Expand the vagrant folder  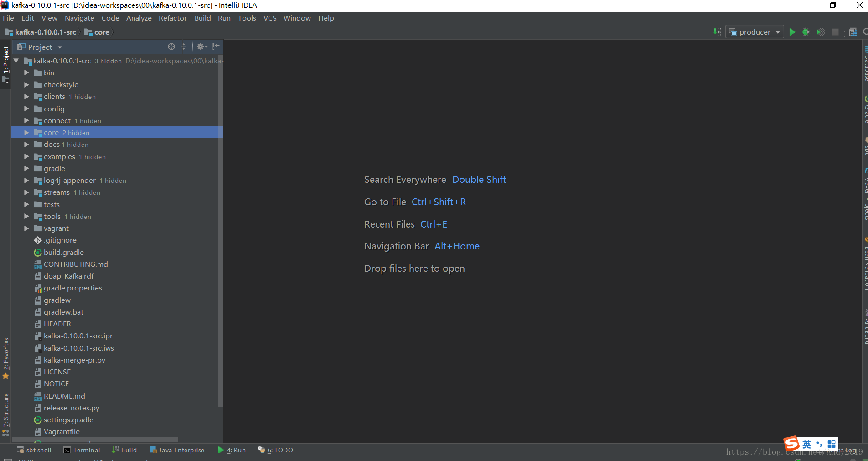[26, 228]
